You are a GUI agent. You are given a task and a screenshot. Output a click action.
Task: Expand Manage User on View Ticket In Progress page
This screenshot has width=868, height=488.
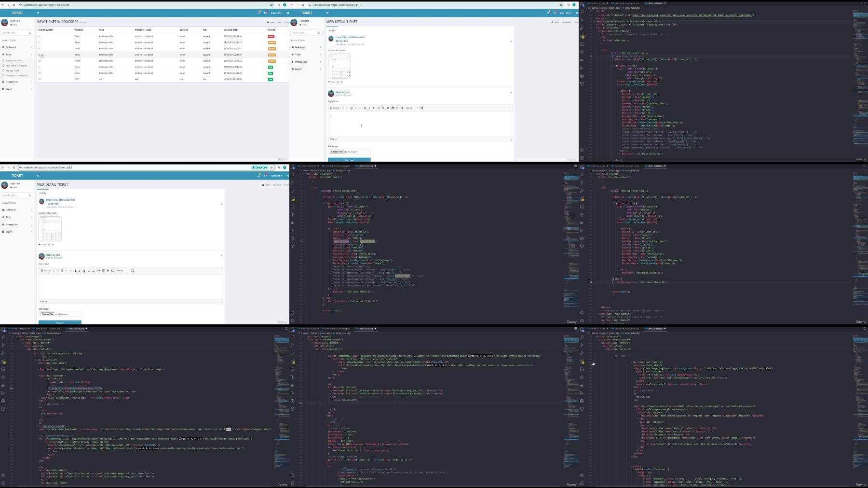click(x=17, y=82)
